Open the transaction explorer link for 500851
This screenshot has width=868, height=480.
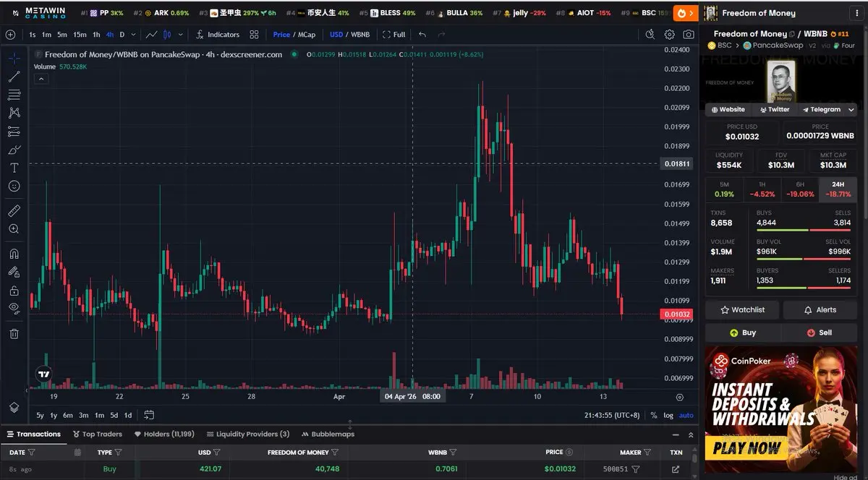676,469
